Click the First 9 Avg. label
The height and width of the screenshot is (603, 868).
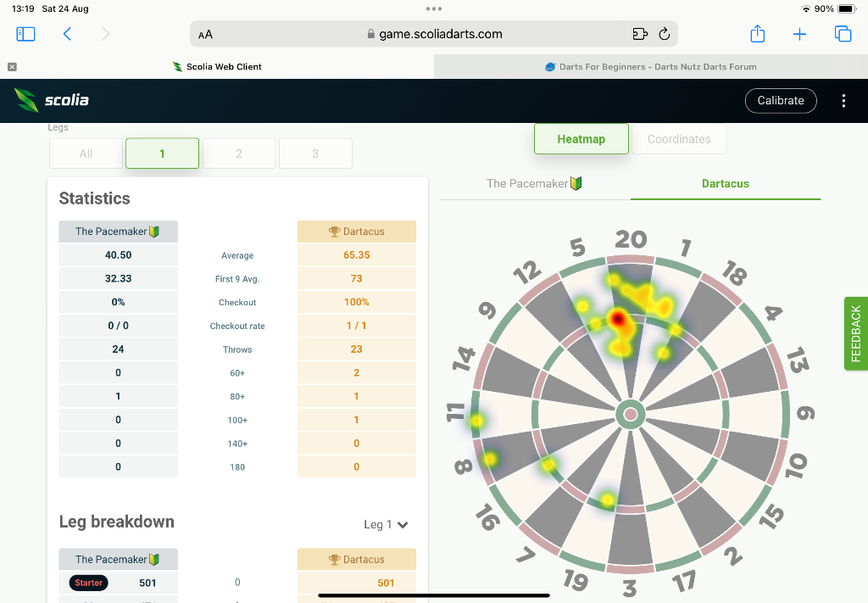tap(237, 278)
